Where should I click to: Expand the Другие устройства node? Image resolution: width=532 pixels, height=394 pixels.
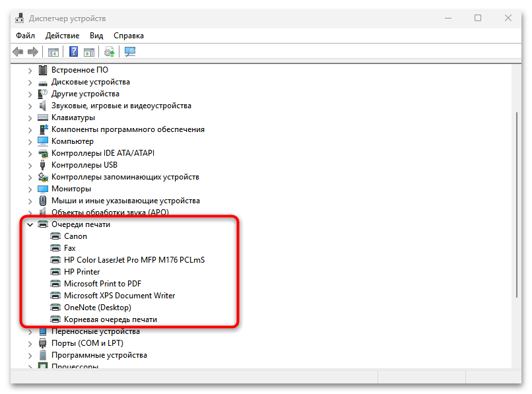[x=30, y=94]
